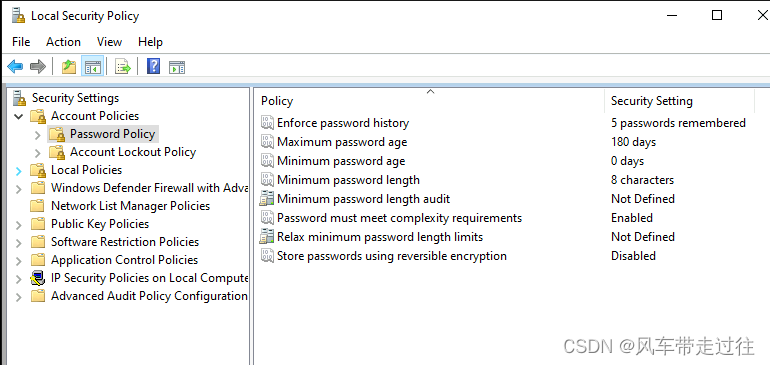Select the Minimum password age policy
Screen dimensions: 770x365
click(x=341, y=161)
